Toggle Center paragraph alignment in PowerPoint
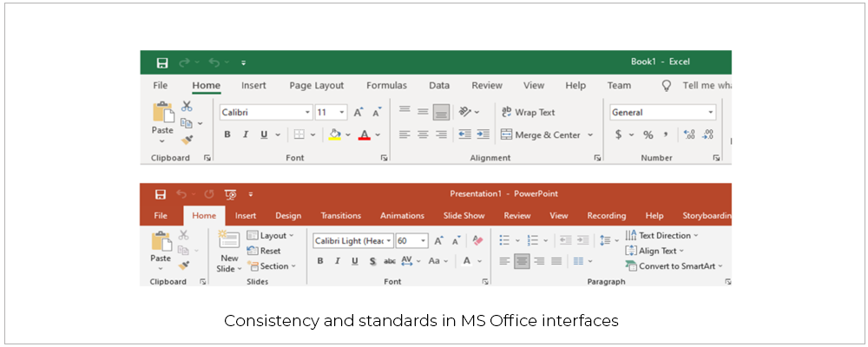Viewport: 868px width, 347px height. coord(522,261)
